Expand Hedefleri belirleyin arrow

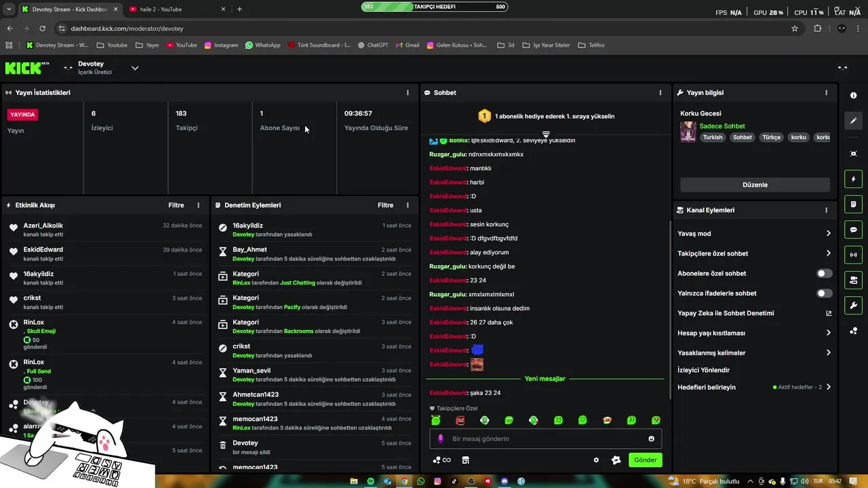[829, 387]
